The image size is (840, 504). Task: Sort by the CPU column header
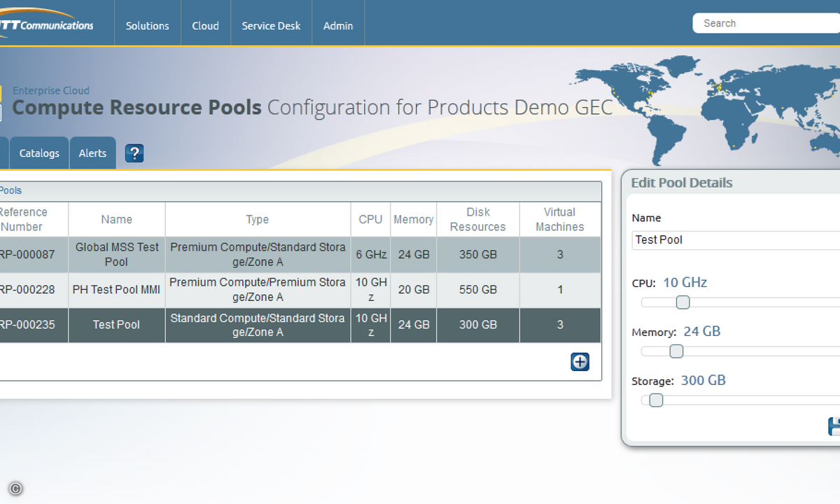[x=370, y=220]
